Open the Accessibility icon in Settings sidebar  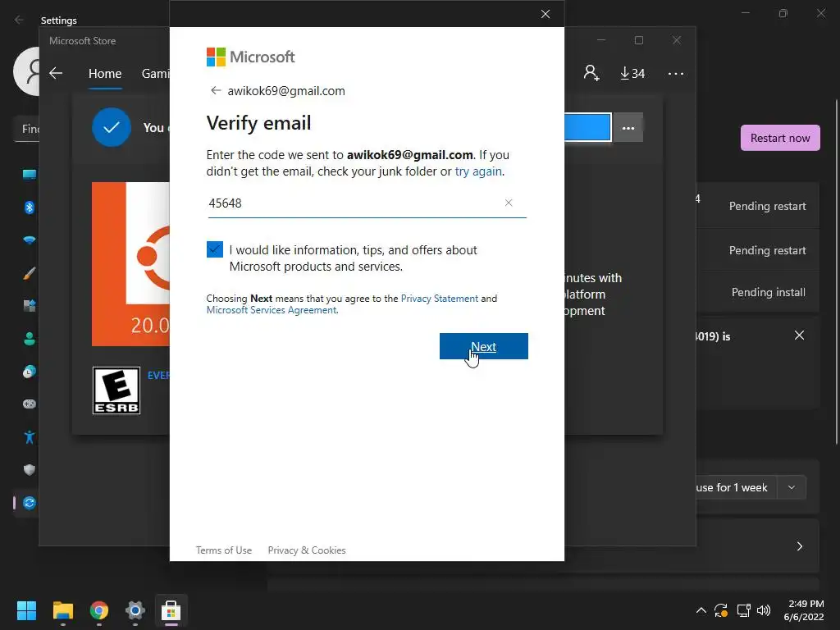[x=30, y=437]
